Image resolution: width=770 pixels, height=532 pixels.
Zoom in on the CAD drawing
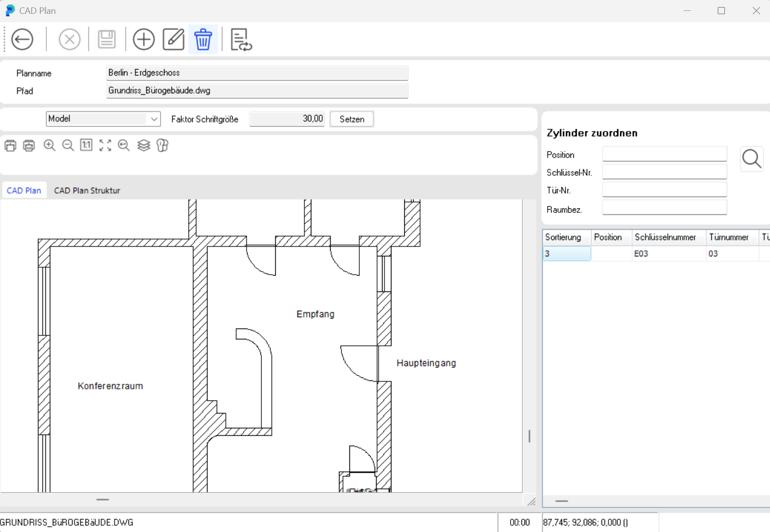(49, 145)
